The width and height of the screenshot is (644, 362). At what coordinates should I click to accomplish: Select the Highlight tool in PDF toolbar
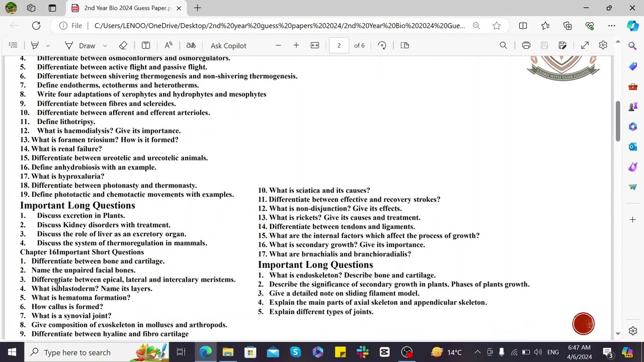[x=35, y=45]
